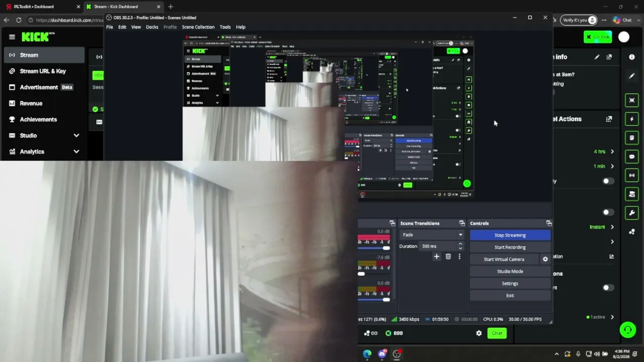Click the green Go live button

tap(598, 37)
